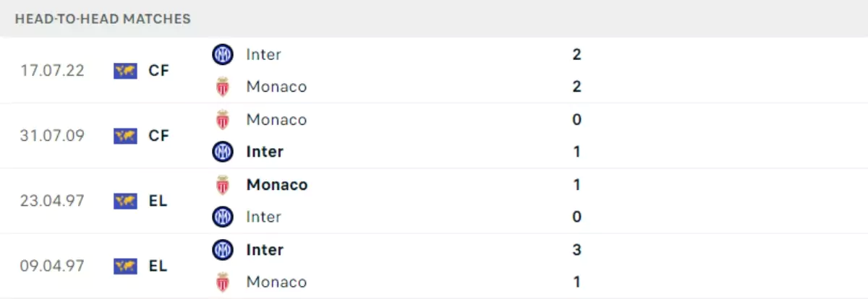Viewport: 868px width, 299px height.
Task: Select the 17.07.22 match date
Action: [53, 71]
